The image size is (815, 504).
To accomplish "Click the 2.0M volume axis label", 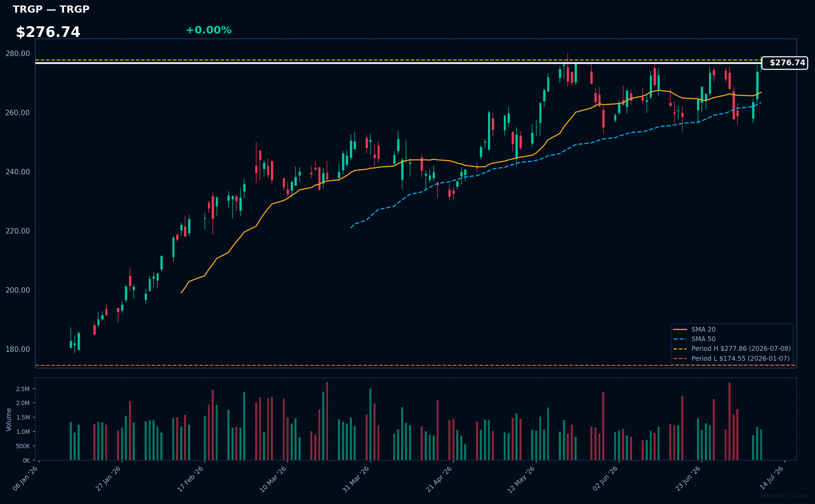I will (23, 403).
